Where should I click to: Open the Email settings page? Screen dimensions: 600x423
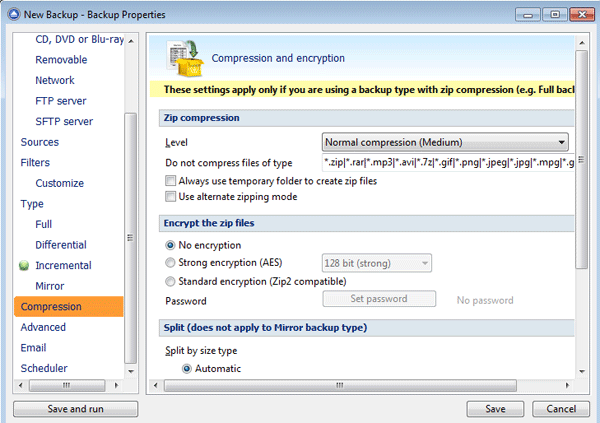(33, 348)
